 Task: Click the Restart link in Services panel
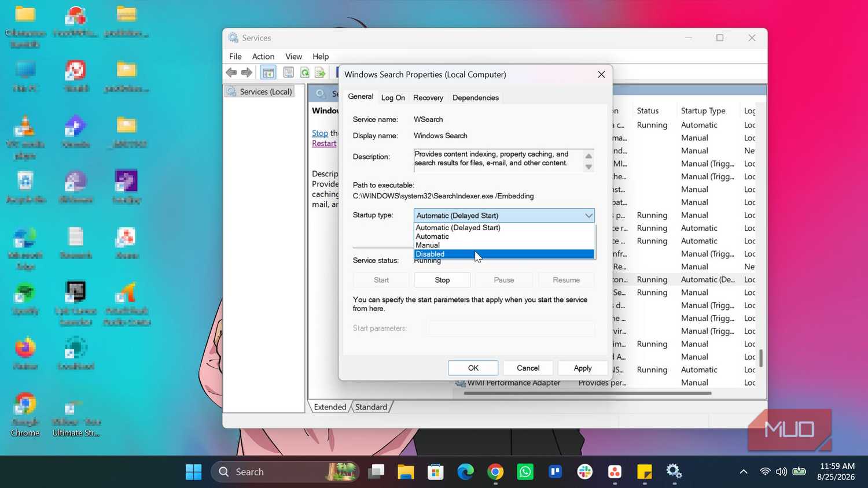click(x=324, y=143)
